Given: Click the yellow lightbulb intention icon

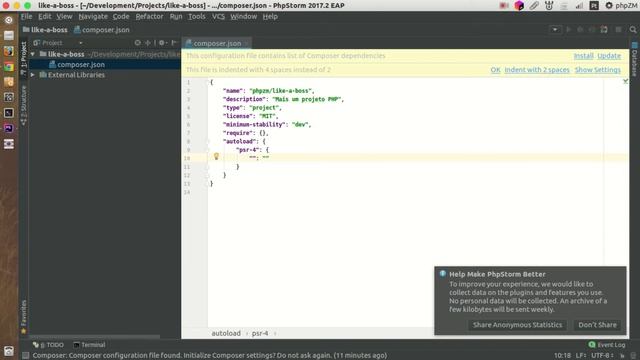Looking at the screenshot, I should click(x=216, y=156).
